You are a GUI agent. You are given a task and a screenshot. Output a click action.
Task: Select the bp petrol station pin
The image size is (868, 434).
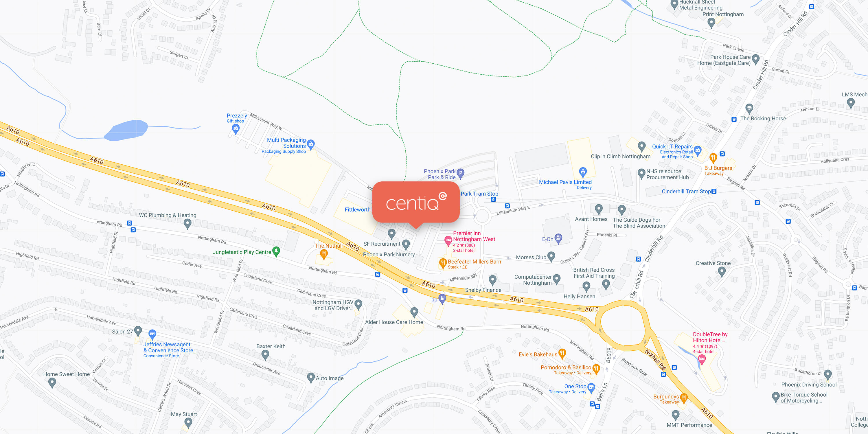[x=442, y=299]
